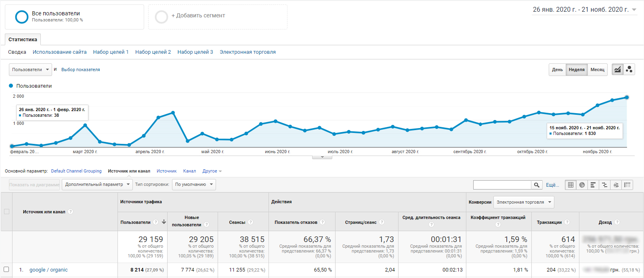Switch chart granularity to День
The height and width of the screenshot is (278, 644).
pyautogui.click(x=557, y=69)
